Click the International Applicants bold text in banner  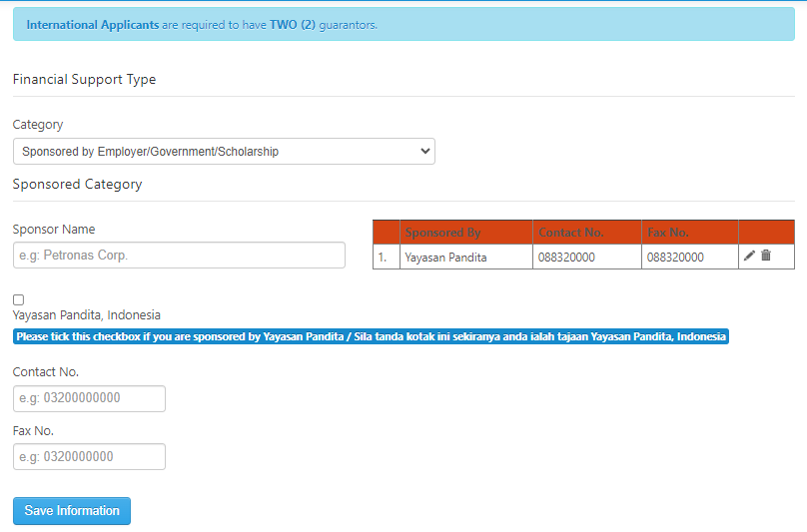[x=93, y=25]
